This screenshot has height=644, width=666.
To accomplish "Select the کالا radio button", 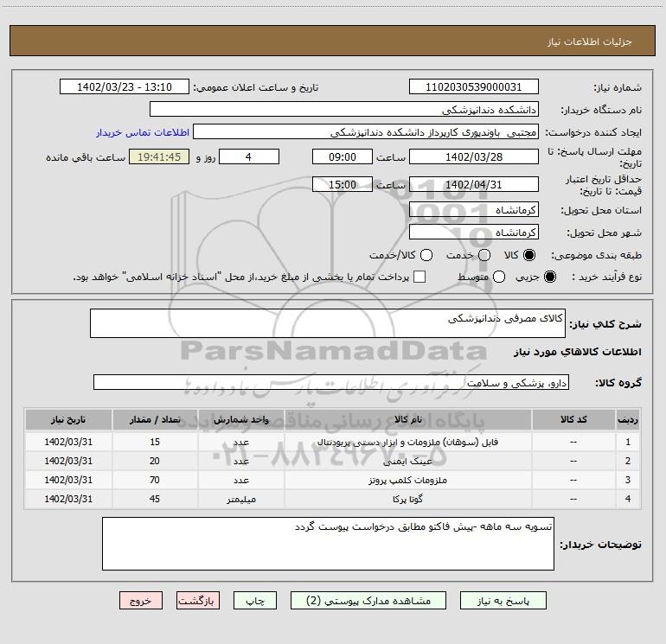I will (529, 255).
